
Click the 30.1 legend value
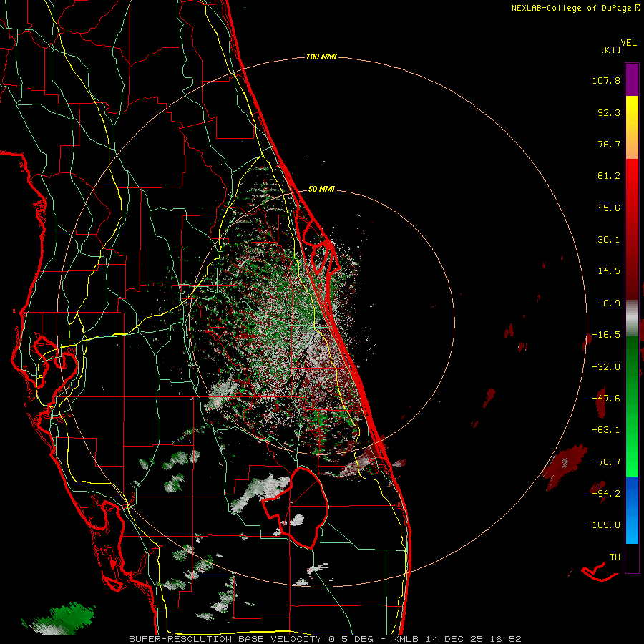click(x=609, y=240)
